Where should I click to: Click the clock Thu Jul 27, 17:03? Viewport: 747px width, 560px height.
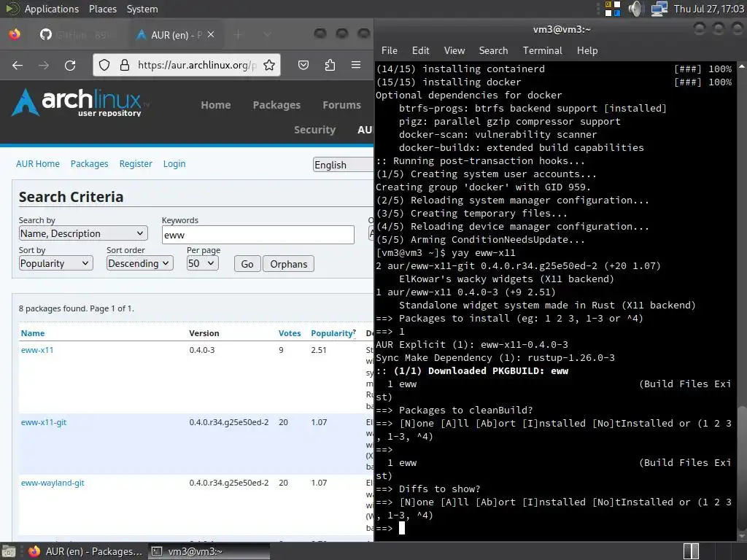(709, 9)
